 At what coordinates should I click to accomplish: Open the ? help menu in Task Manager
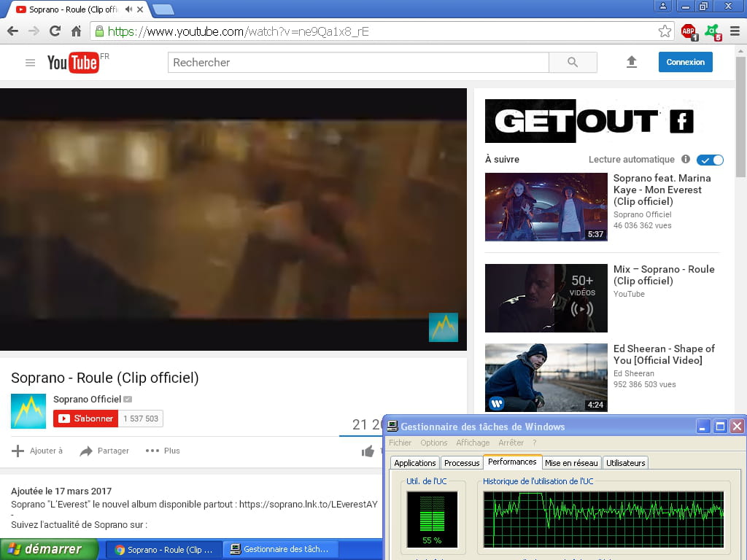535,443
